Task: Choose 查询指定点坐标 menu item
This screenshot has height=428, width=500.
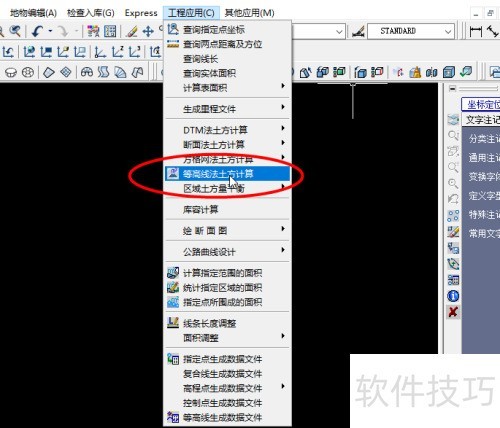Action: point(228,30)
